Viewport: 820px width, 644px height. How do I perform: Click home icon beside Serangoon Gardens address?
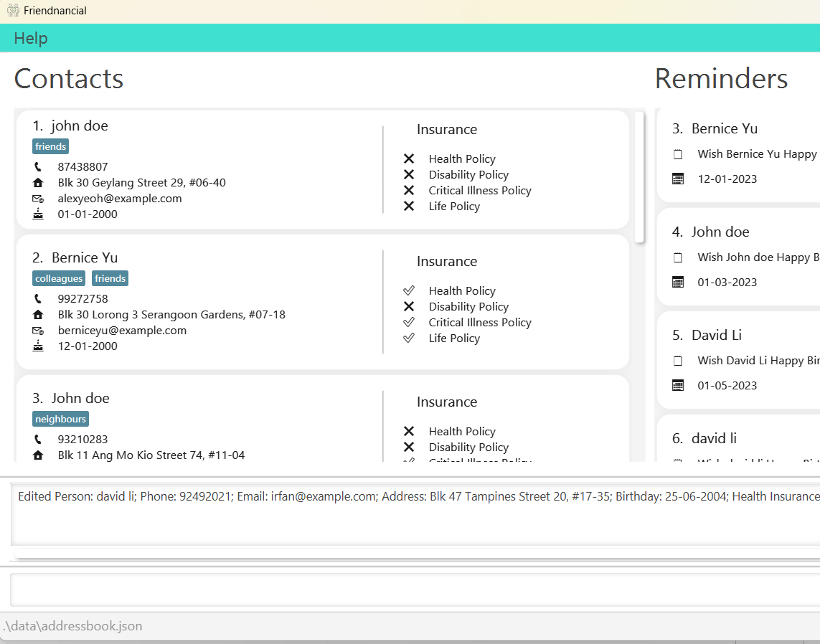pos(37,314)
